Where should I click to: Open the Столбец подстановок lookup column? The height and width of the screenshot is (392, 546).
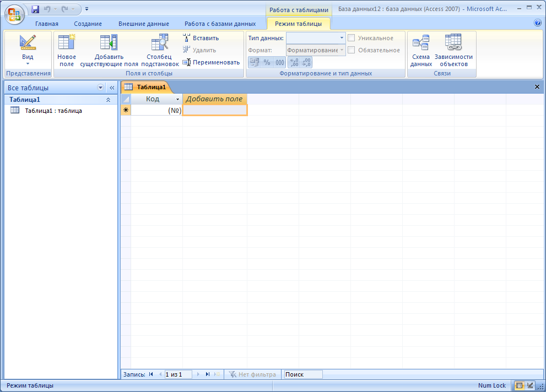[160, 50]
